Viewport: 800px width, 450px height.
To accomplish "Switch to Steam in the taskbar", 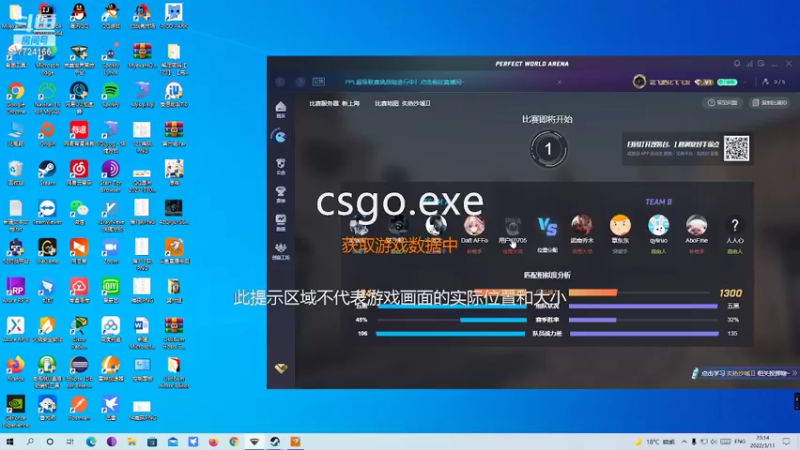I will click(x=275, y=441).
